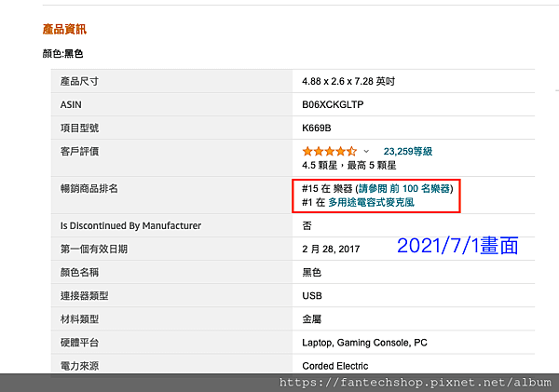
Task: Select text 4.5 顆星，最高 5 顆星
Action: pyautogui.click(x=349, y=166)
